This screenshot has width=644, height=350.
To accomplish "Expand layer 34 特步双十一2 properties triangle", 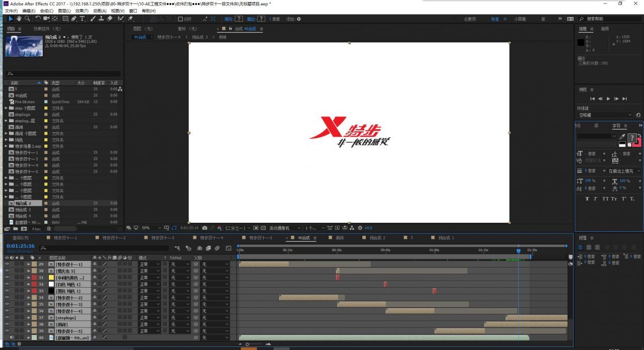I will 29,297.
